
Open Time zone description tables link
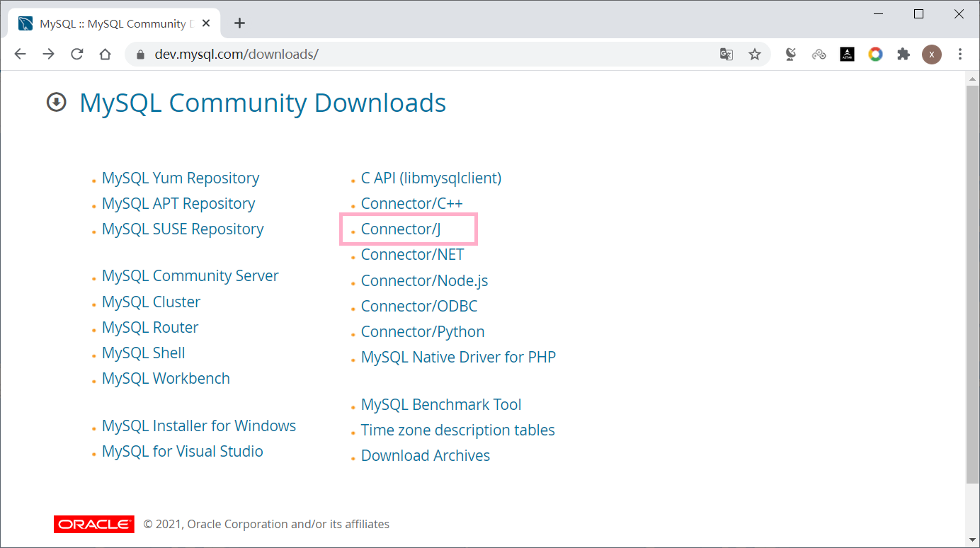click(458, 430)
